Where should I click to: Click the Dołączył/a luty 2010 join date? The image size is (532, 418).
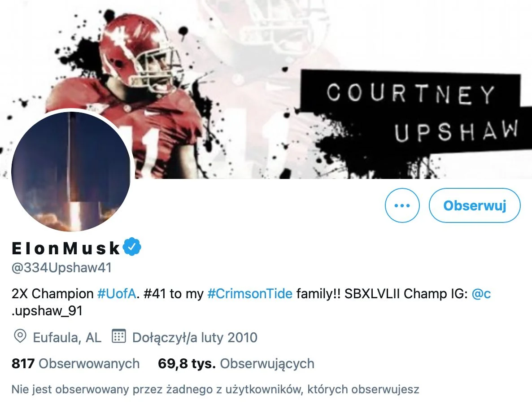[x=195, y=338]
